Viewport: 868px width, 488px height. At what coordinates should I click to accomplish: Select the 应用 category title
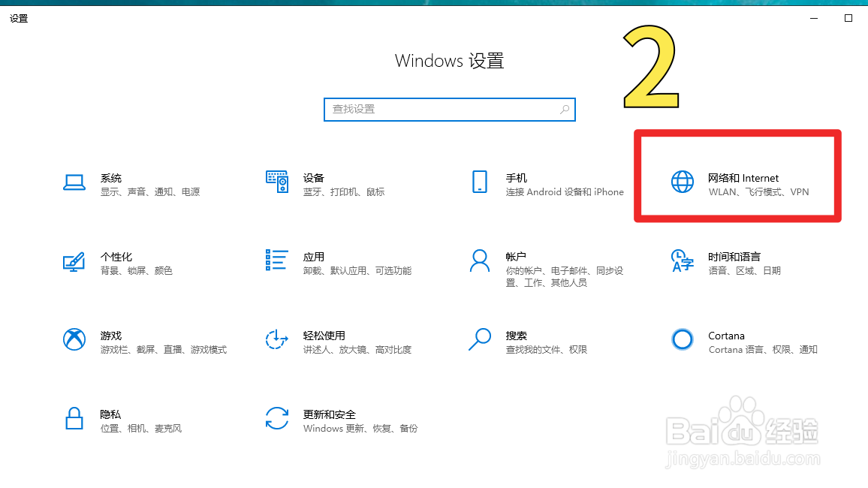(x=313, y=258)
